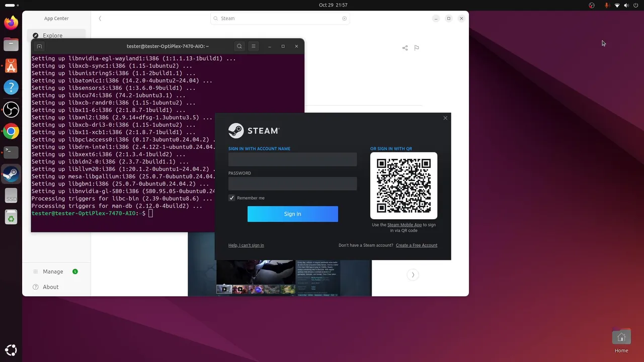The height and width of the screenshot is (362, 644).
Task: Show applications with the Ubuntu logo
Action: click(x=11, y=350)
